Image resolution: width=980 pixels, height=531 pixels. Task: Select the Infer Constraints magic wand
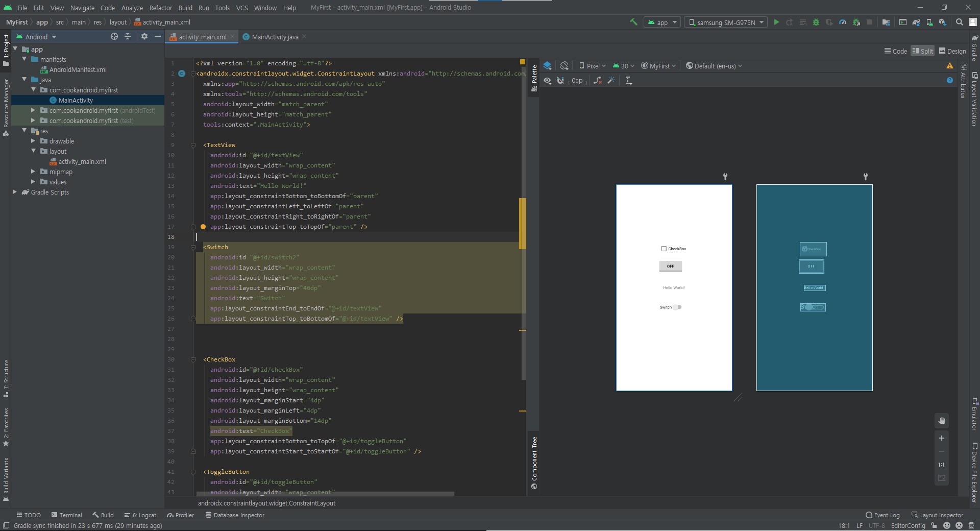[x=611, y=81]
